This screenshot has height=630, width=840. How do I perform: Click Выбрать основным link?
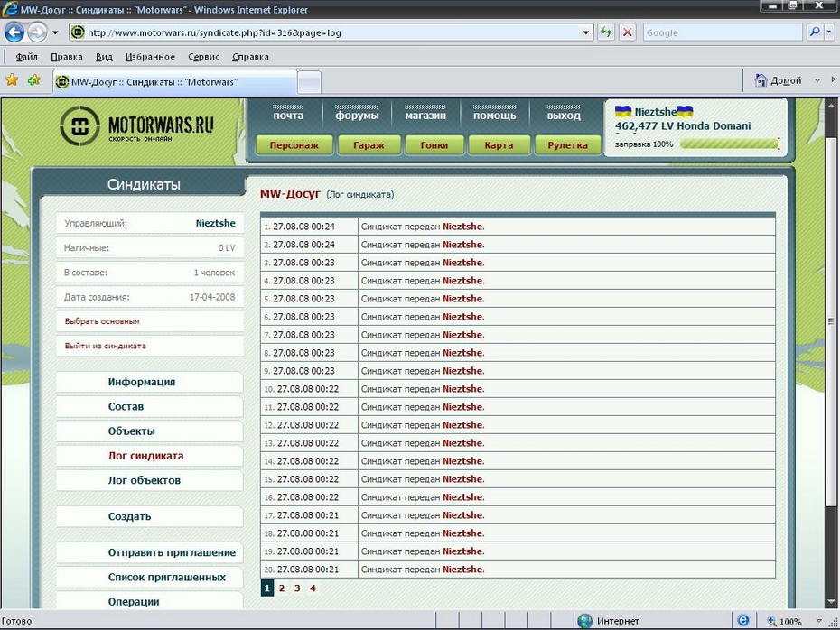point(102,321)
